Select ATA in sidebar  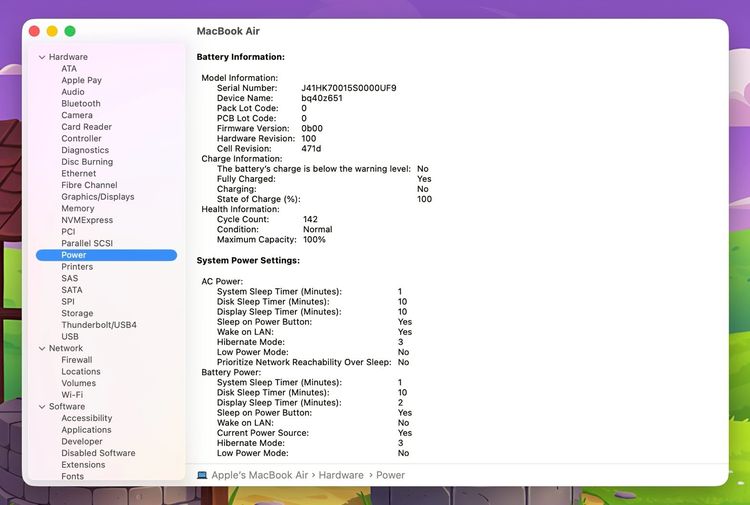coord(69,68)
